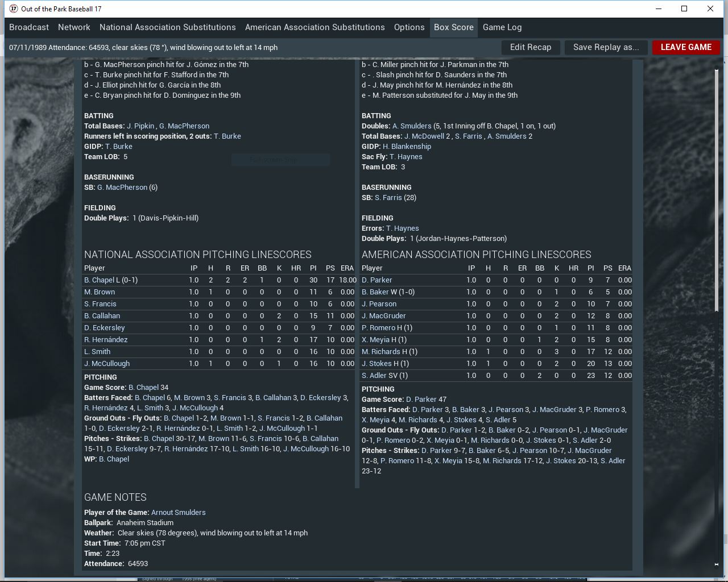Open J. McCullough in the pitching linescores table
The image size is (728, 582).
(x=107, y=364)
